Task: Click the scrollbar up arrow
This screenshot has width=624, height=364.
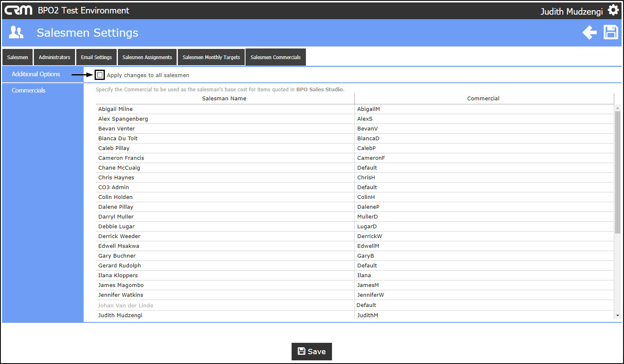Action: click(617, 108)
